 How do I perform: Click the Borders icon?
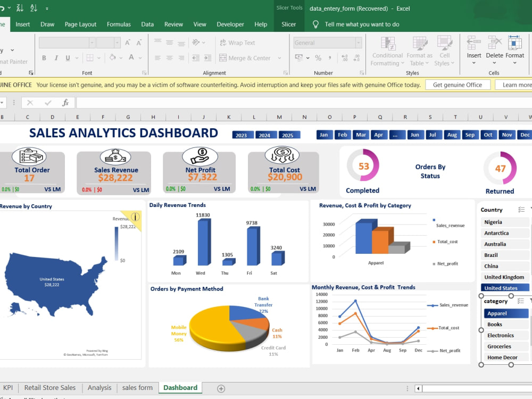point(90,57)
